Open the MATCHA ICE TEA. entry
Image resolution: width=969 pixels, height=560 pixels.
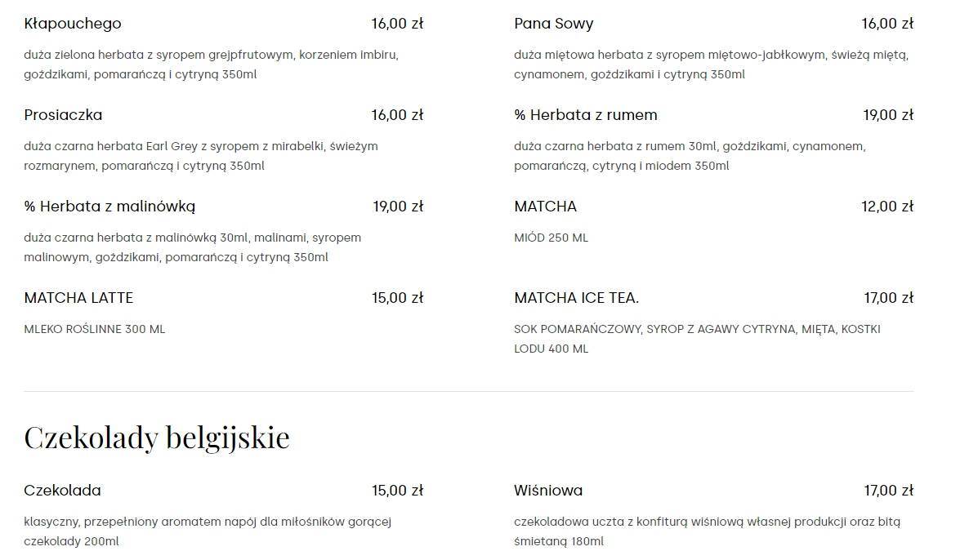(x=576, y=298)
